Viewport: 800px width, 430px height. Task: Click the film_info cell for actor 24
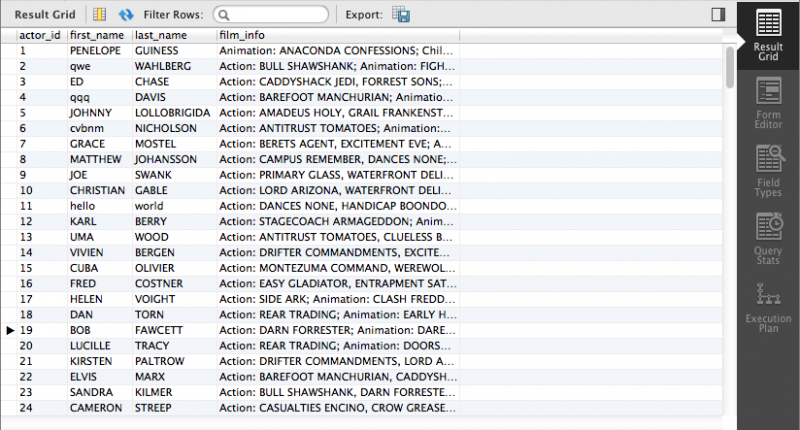pos(337,408)
